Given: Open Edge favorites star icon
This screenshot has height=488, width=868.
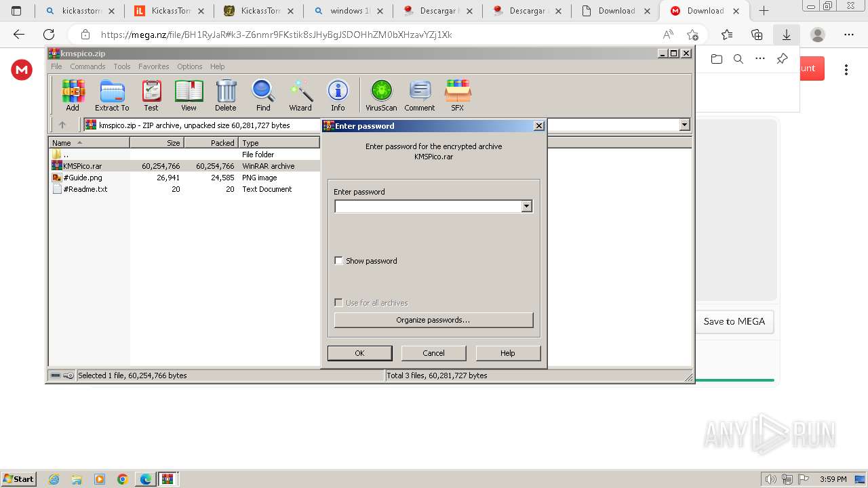Looking at the screenshot, I should 727,35.
